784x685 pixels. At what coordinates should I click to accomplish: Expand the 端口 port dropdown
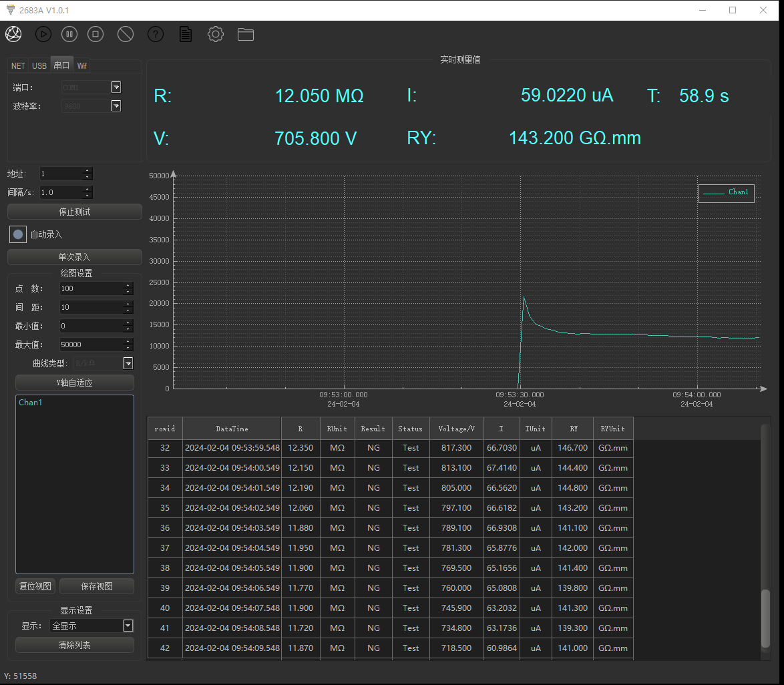coord(116,87)
